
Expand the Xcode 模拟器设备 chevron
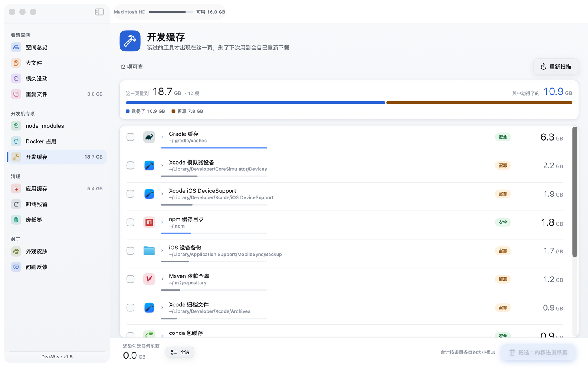(162, 166)
